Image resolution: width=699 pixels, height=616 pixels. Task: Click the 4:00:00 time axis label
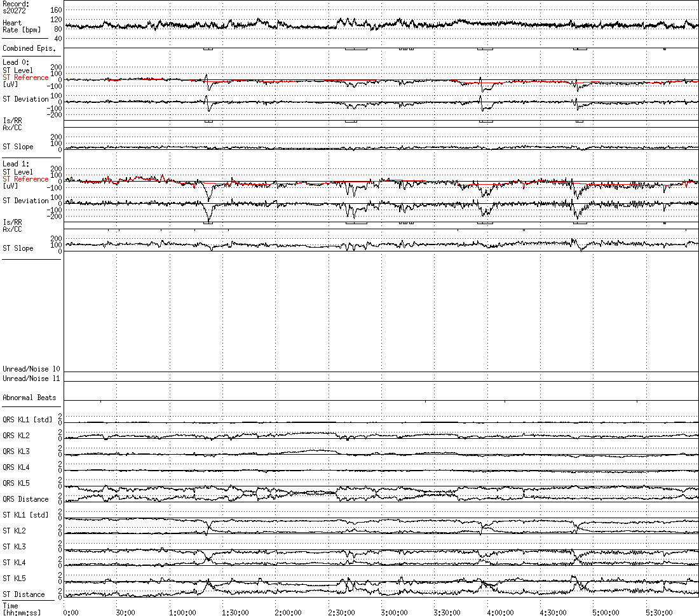[499, 613]
